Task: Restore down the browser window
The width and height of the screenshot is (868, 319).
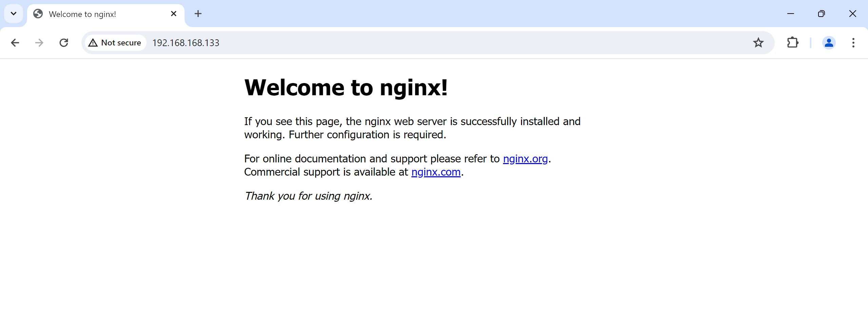Action: coord(821,14)
